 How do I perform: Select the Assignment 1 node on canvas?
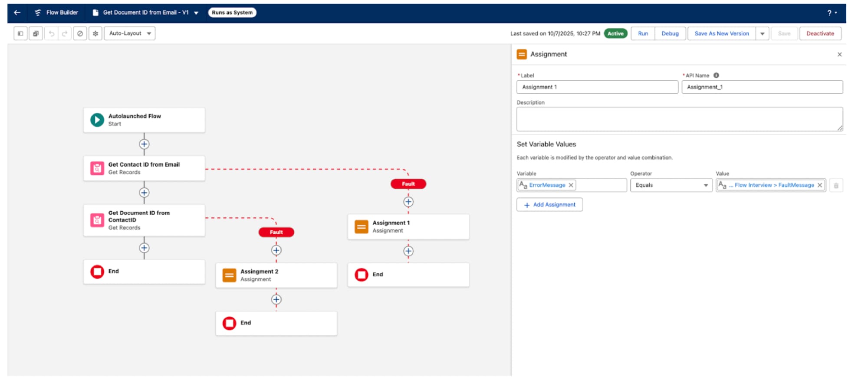point(408,226)
